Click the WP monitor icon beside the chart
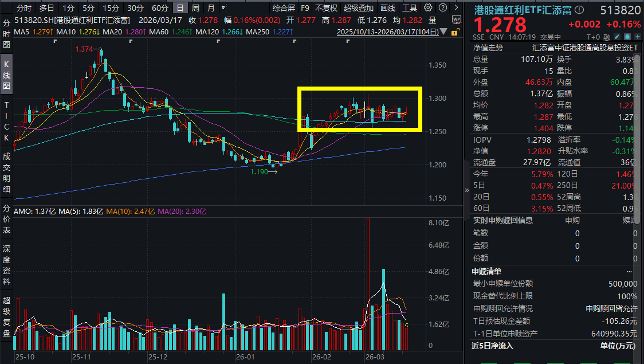644x364 pixels. click(456, 19)
